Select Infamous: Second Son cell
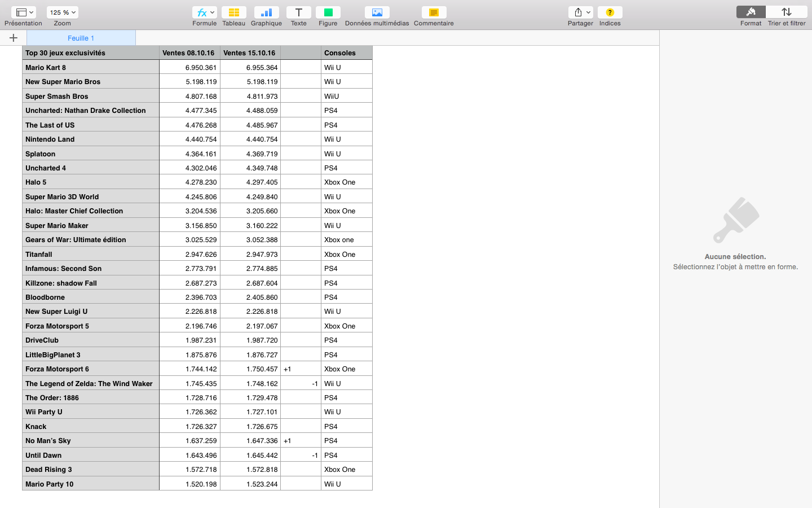 [x=91, y=268]
